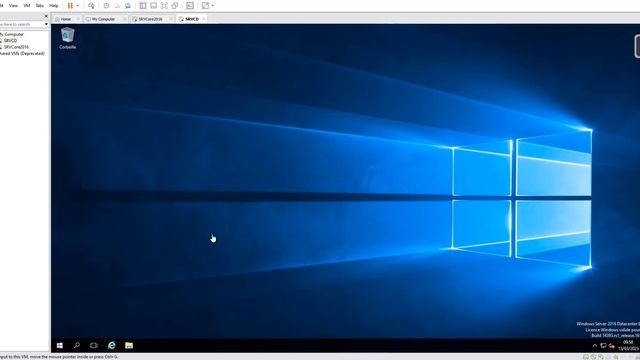
Task: Send Ctrl+Alt+Del to the VM
Action: pos(91,6)
